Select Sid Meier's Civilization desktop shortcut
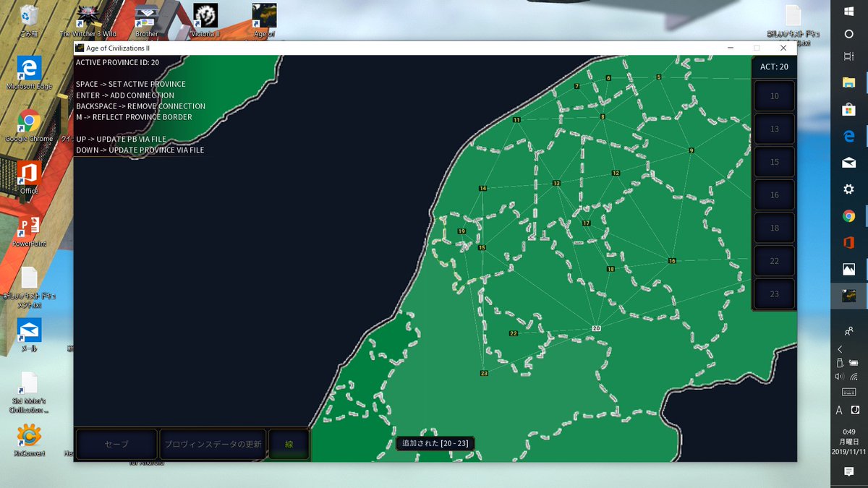This screenshot has height=488, width=868. (x=29, y=393)
